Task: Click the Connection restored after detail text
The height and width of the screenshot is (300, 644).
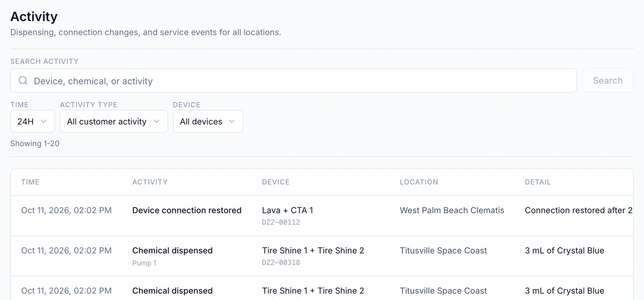Action: 579,210
